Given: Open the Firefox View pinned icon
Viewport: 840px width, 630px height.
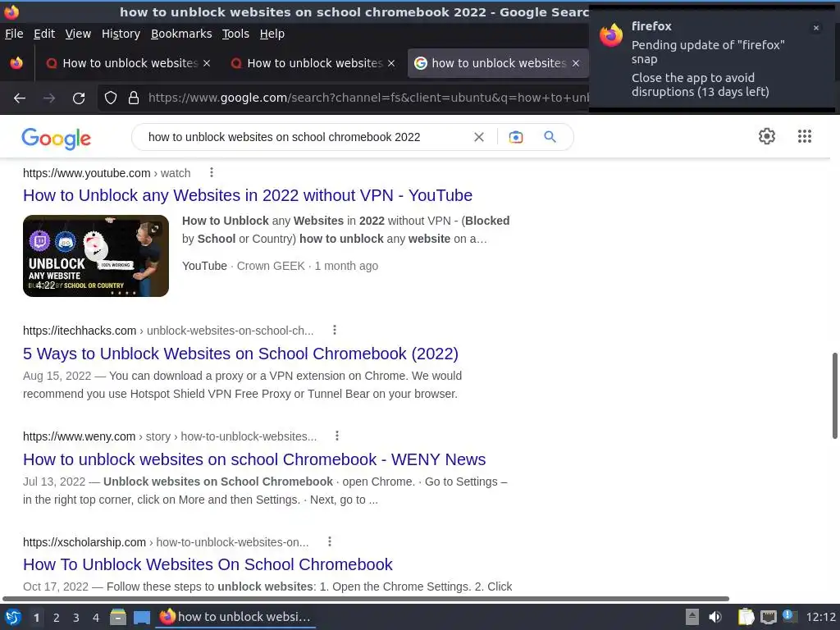Looking at the screenshot, I should (16, 63).
